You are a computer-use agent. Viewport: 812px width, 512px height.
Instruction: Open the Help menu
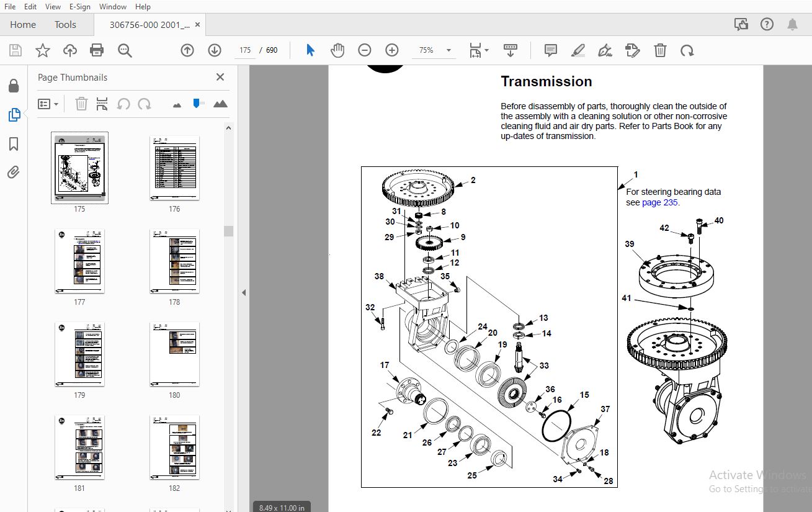point(143,7)
